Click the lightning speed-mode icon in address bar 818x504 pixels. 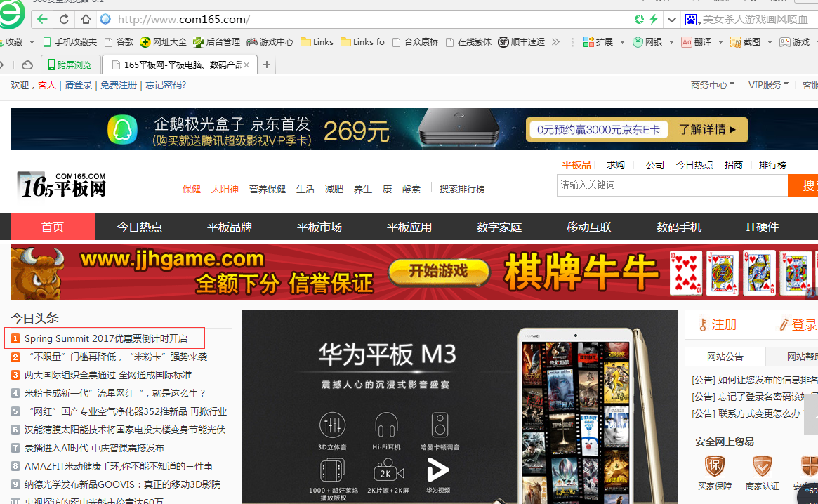coord(654,20)
